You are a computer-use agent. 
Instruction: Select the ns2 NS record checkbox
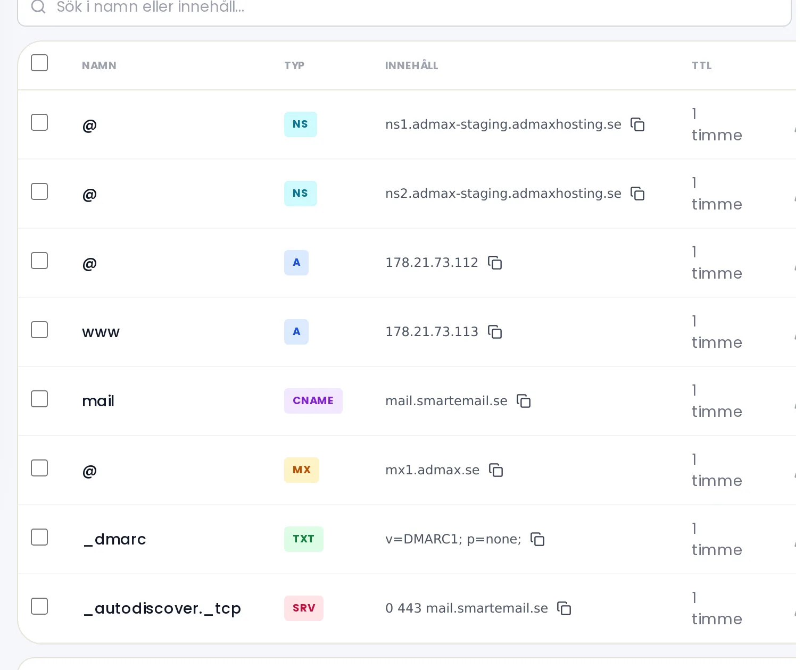click(39, 191)
